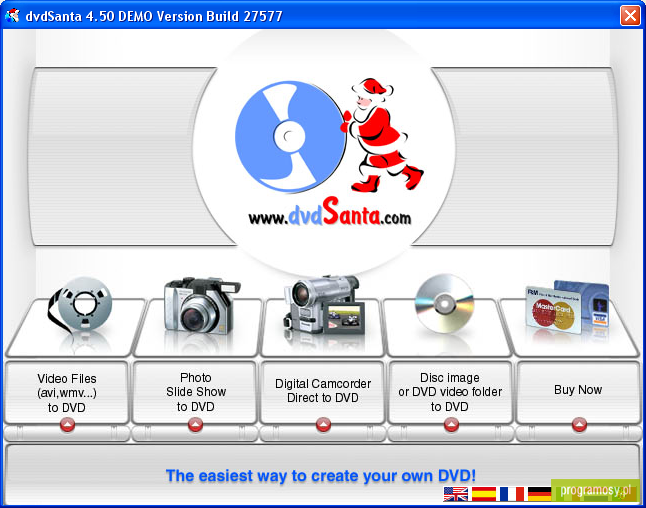Open Photo Slide Show to DVD
The width and height of the screenshot is (646, 508).
[x=195, y=393]
